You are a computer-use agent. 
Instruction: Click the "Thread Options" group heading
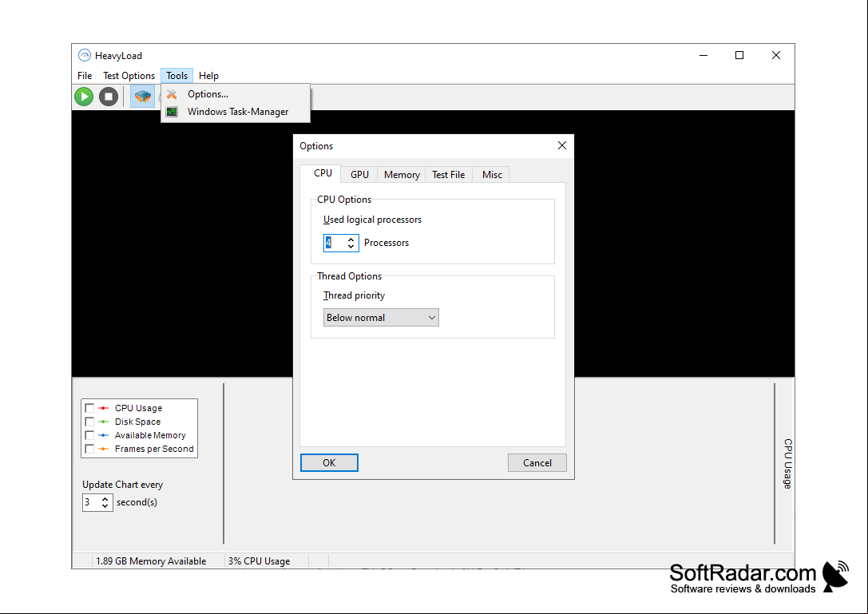tap(349, 276)
